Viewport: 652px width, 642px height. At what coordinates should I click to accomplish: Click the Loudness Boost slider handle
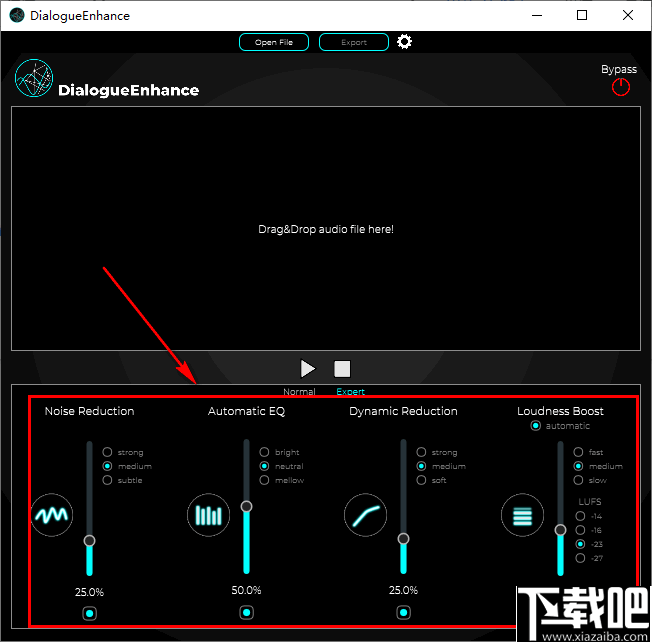pyautogui.click(x=561, y=530)
